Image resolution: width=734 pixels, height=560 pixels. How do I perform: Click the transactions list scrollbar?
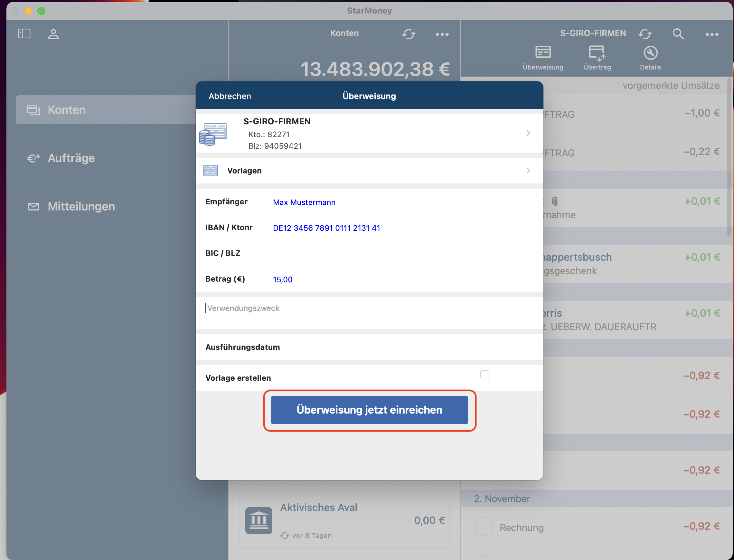(x=729, y=157)
